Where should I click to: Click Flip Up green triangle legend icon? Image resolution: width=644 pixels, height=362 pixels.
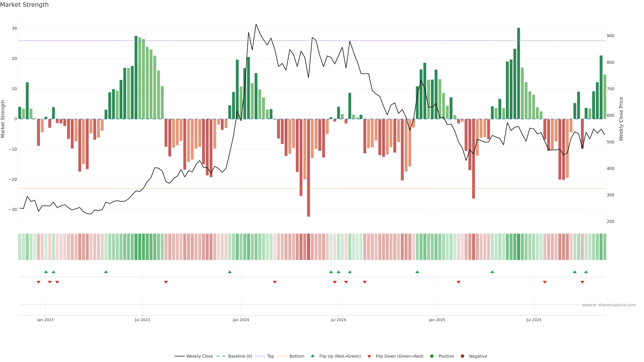pyautogui.click(x=312, y=356)
